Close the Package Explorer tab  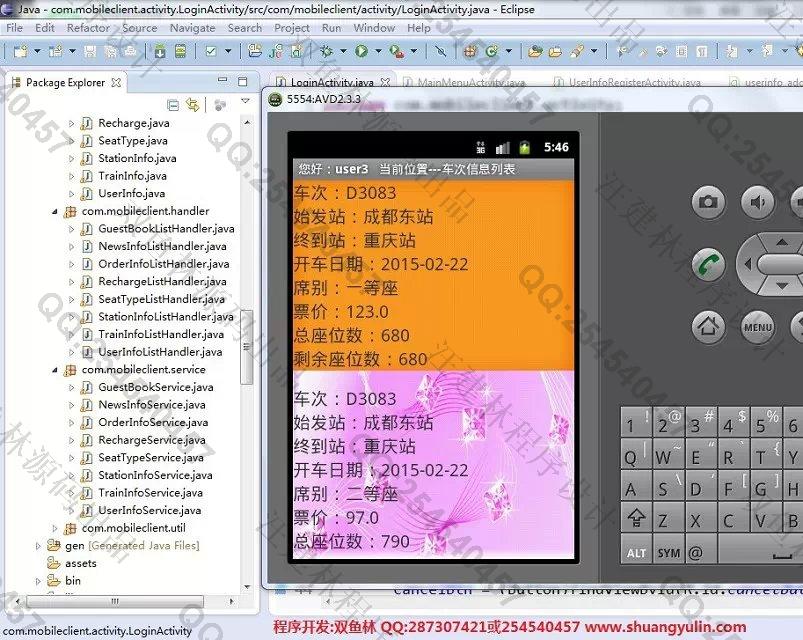click(x=116, y=82)
